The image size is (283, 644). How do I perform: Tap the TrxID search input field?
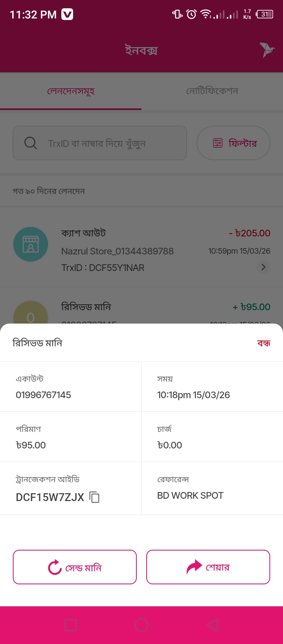(x=106, y=143)
